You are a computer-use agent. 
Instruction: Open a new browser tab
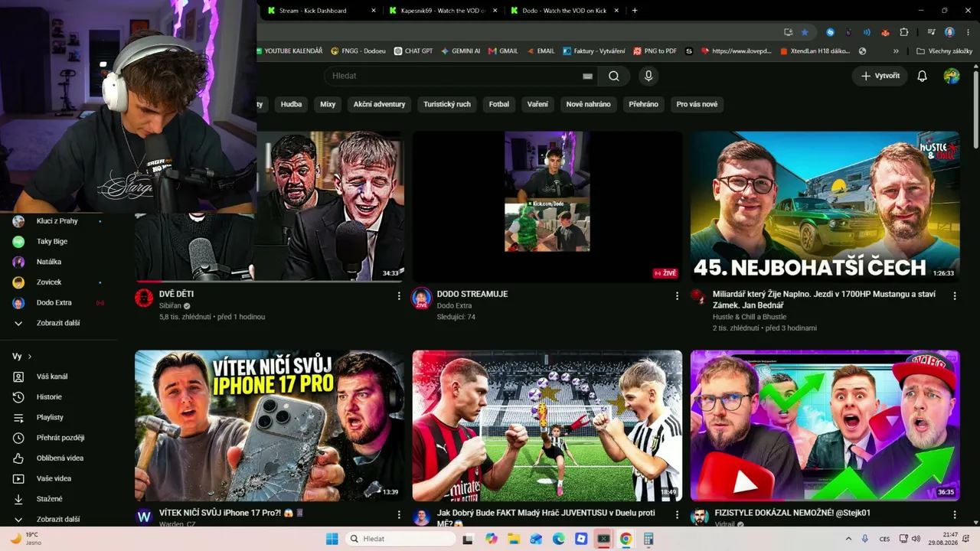[x=635, y=11]
